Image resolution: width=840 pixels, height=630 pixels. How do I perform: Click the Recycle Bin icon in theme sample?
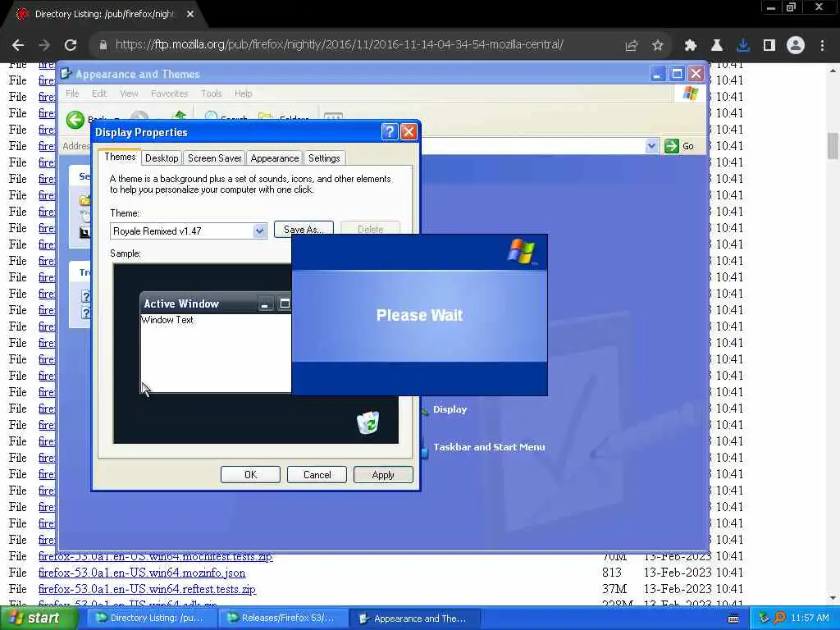pyautogui.click(x=368, y=422)
